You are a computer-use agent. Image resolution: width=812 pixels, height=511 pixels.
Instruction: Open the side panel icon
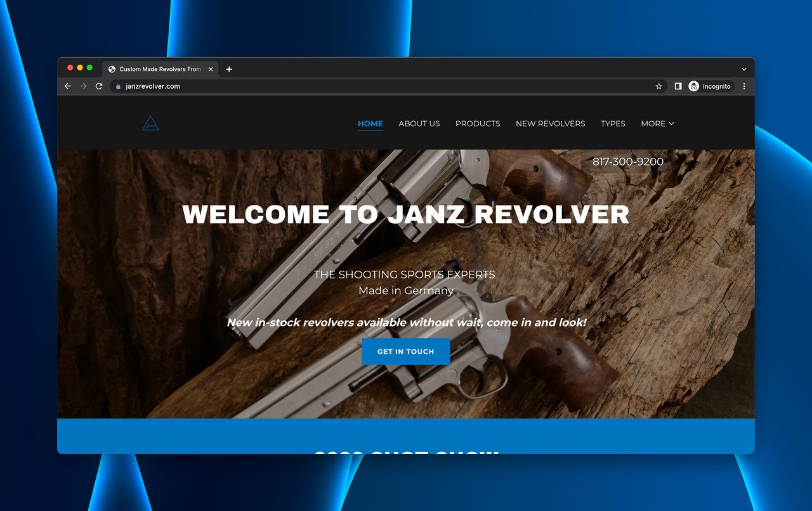click(677, 86)
